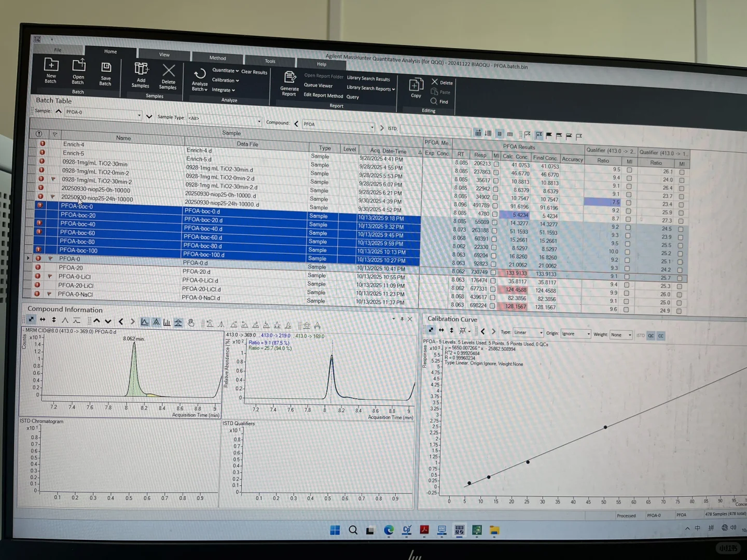The height and width of the screenshot is (560, 747).
Task: Click Queue Viewer in Report group
Action: [x=318, y=86]
